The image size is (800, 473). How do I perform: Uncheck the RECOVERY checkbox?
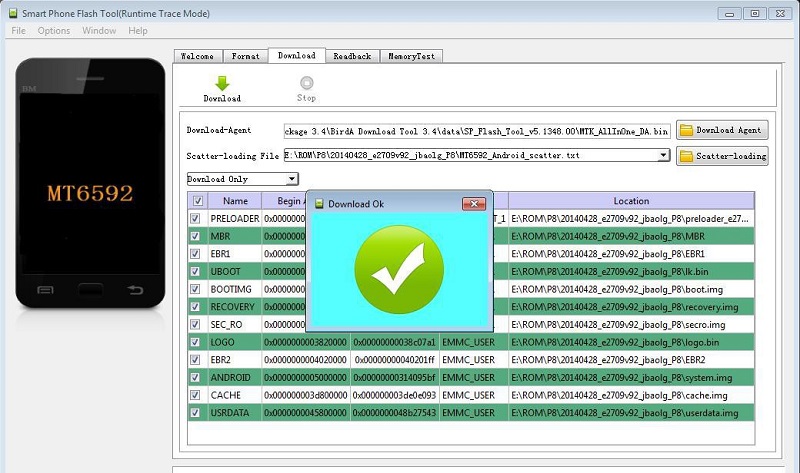pyautogui.click(x=195, y=307)
